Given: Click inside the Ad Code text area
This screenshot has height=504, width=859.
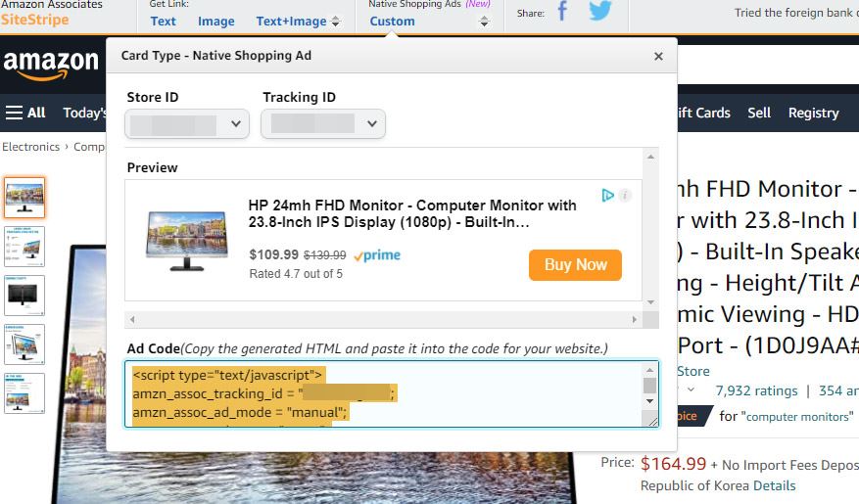Looking at the screenshot, I should click(384, 394).
